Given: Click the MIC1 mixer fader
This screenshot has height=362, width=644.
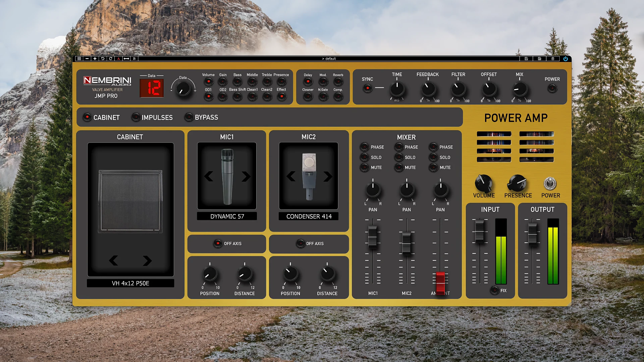Looking at the screenshot, I should pyautogui.click(x=373, y=236).
